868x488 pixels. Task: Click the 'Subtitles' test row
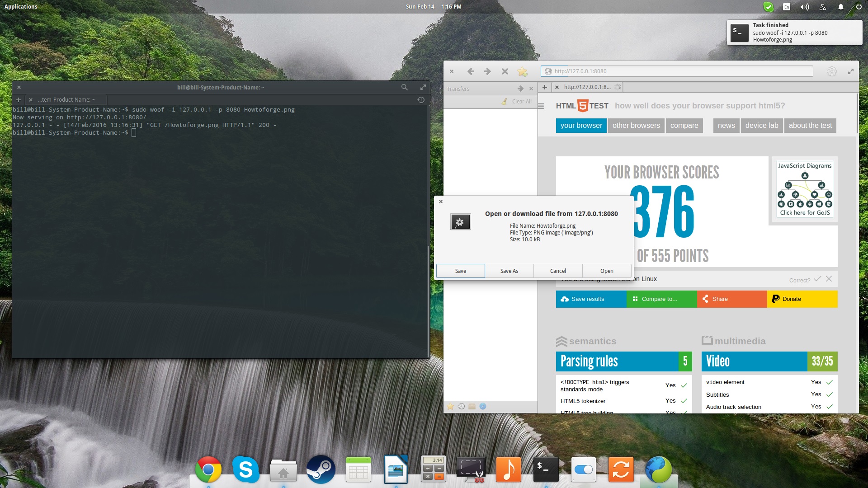tap(769, 394)
